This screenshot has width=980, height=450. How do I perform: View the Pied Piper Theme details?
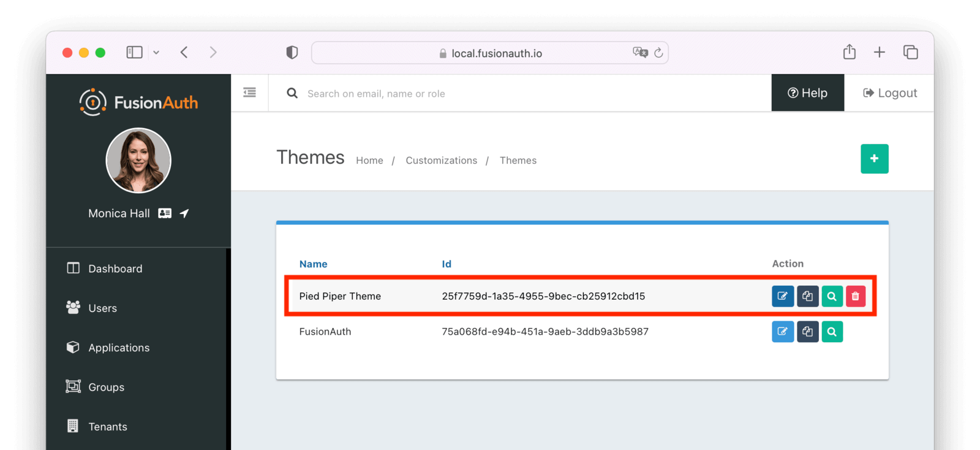coord(832,296)
